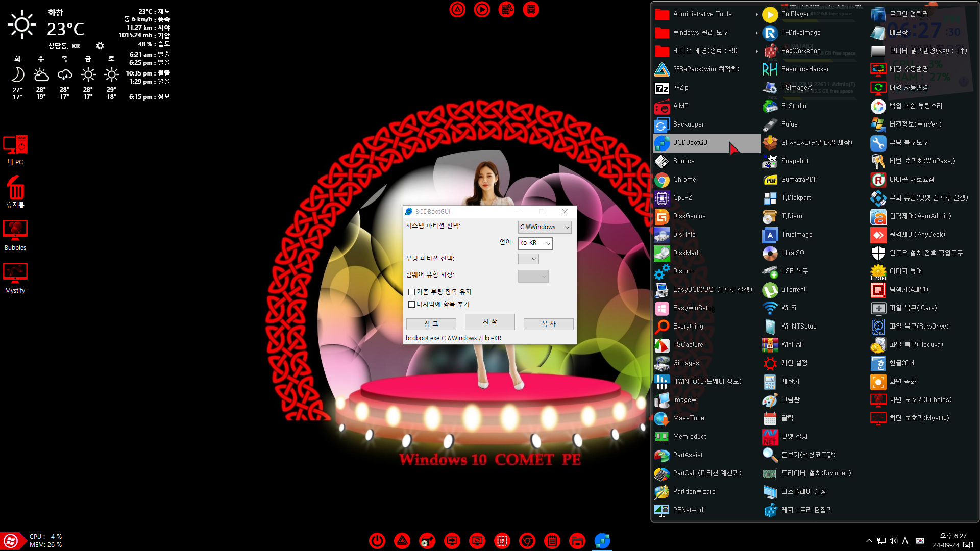Click 참 고 button in BCDBootGUI

coord(431,324)
